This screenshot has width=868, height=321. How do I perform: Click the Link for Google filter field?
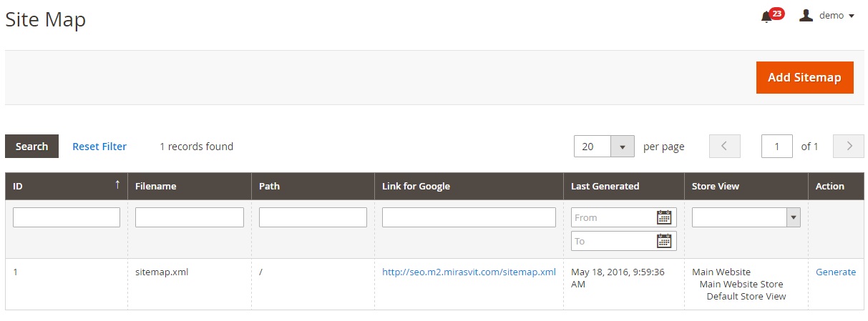pos(469,217)
